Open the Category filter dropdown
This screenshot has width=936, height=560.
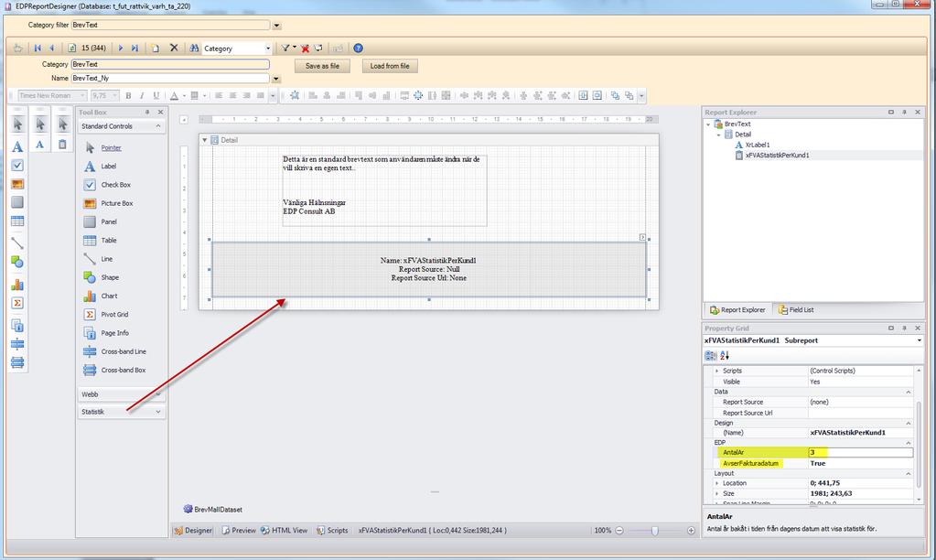coord(276,25)
